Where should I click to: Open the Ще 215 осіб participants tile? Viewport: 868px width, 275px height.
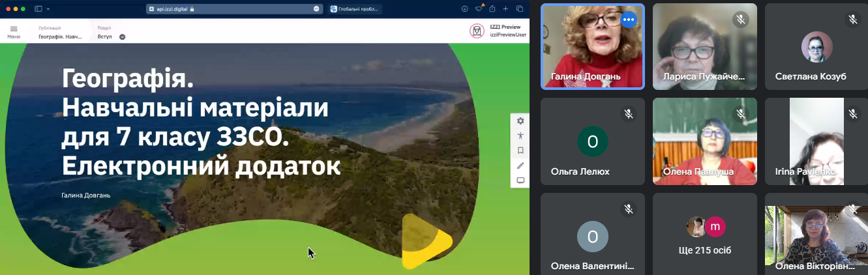[705, 233]
